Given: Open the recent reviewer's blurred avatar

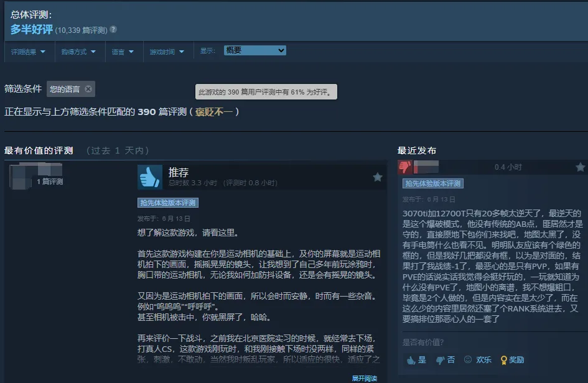Looking at the screenshot, I should (426, 167).
